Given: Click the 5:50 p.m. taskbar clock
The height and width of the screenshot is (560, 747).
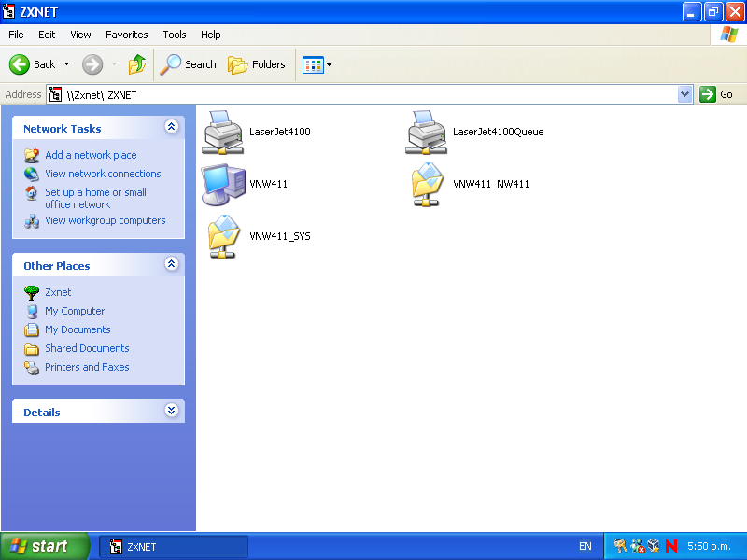Looking at the screenshot, I should [709, 546].
